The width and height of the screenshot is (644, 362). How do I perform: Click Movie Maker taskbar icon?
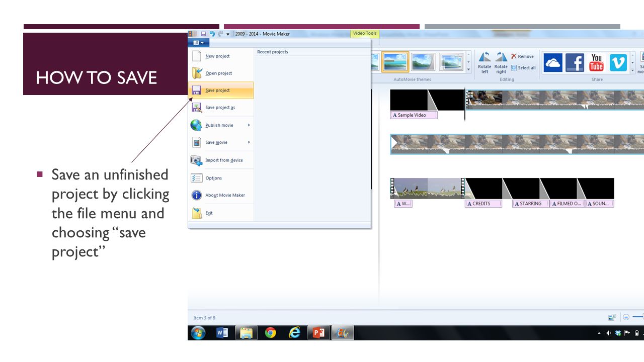(343, 333)
